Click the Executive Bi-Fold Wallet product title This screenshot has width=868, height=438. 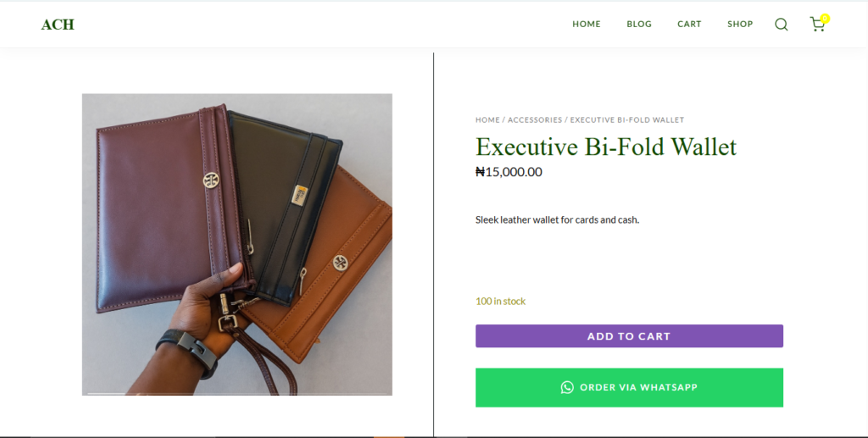point(606,147)
